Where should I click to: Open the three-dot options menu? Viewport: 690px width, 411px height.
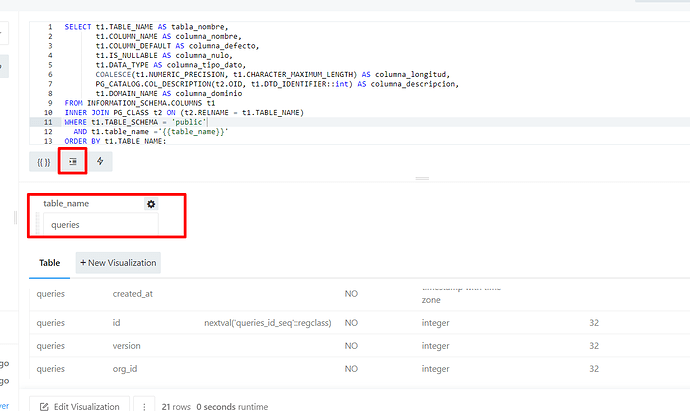coord(144,407)
